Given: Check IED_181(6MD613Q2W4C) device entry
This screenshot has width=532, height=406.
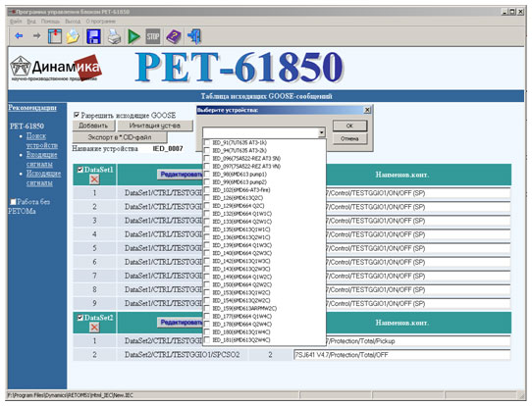Looking at the screenshot, I should coord(207,340).
